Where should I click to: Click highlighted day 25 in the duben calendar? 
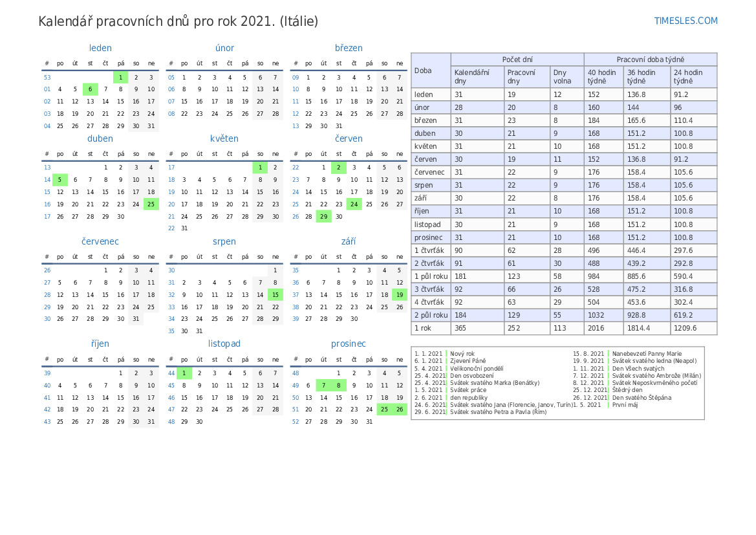point(151,204)
